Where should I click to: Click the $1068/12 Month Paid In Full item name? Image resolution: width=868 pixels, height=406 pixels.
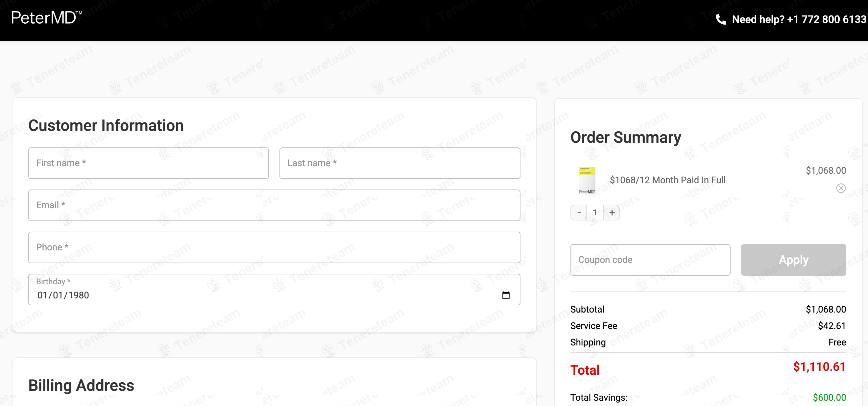point(667,180)
